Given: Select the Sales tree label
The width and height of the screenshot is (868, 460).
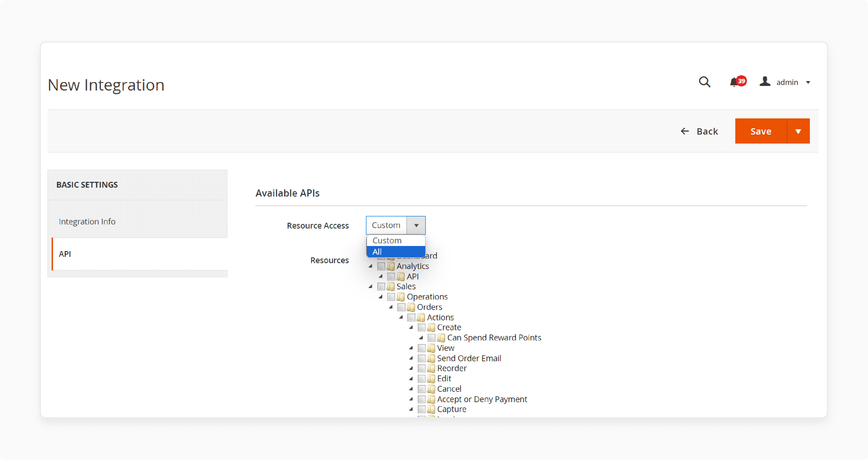Looking at the screenshot, I should click(x=406, y=287).
